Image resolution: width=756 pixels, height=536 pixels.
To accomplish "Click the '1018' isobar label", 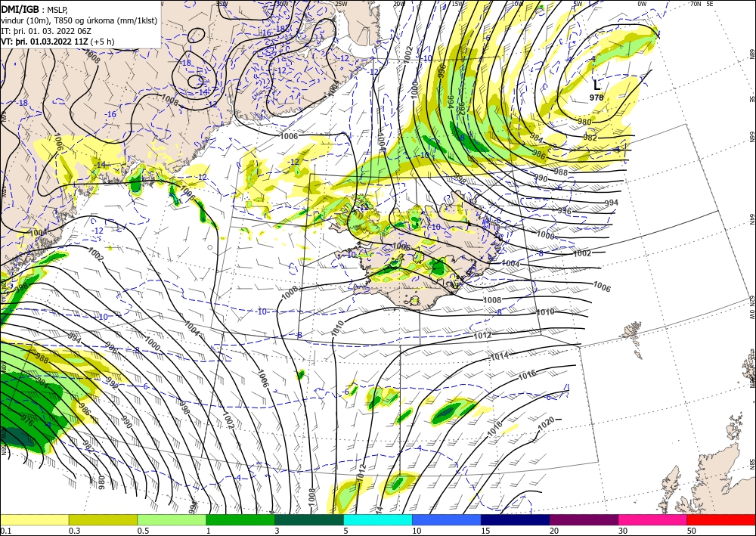I will pyautogui.click(x=495, y=429).
